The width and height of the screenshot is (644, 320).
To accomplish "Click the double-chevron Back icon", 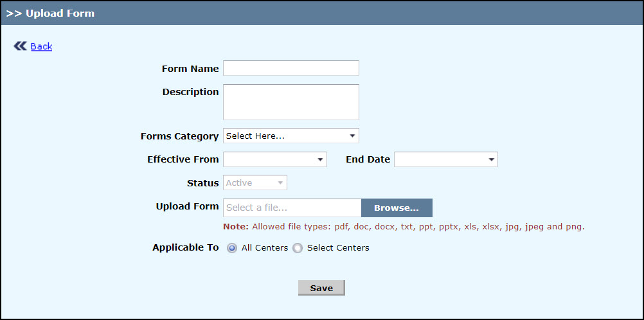I will tap(20, 46).
